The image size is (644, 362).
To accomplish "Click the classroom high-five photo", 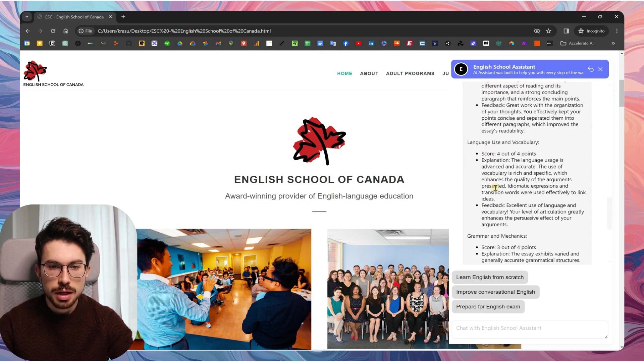I will [x=224, y=289].
